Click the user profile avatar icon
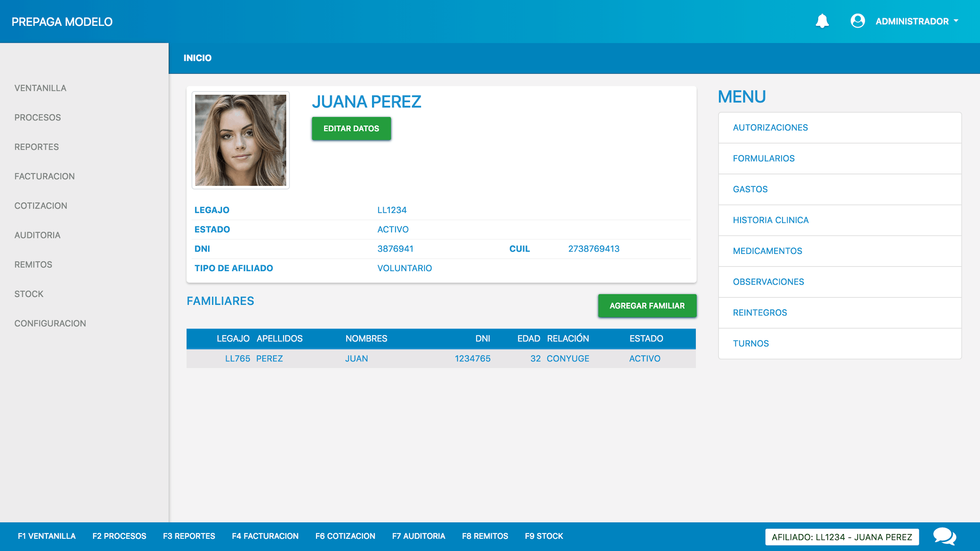The height and width of the screenshot is (551, 980). click(857, 21)
